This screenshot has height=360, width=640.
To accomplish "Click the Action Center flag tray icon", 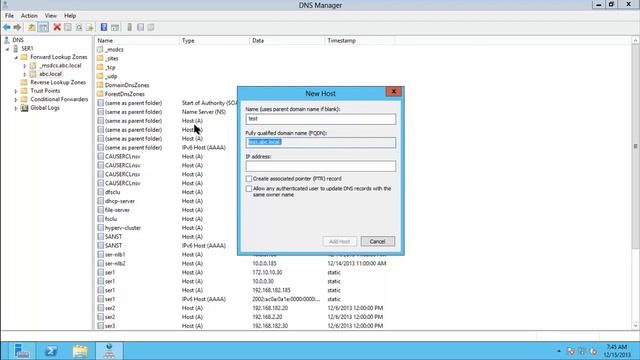I will 571,351.
